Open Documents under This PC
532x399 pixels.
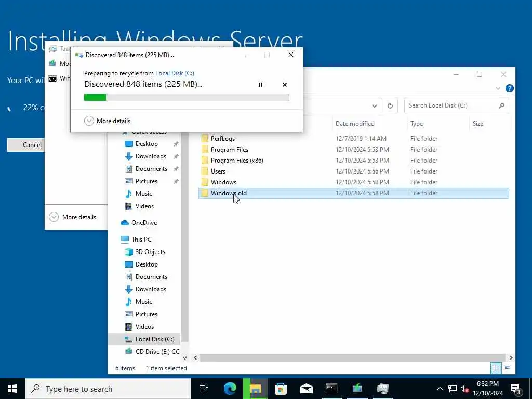[151, 277]
